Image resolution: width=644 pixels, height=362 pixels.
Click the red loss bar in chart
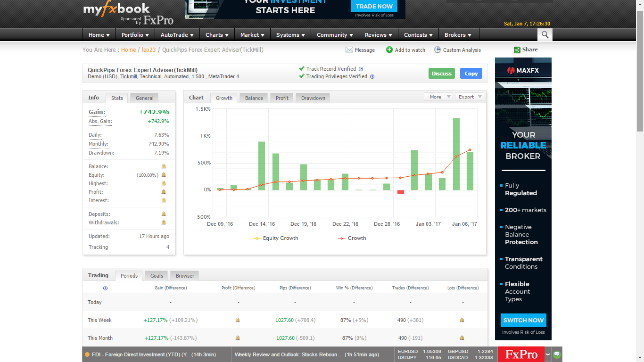tap(401, 192)
